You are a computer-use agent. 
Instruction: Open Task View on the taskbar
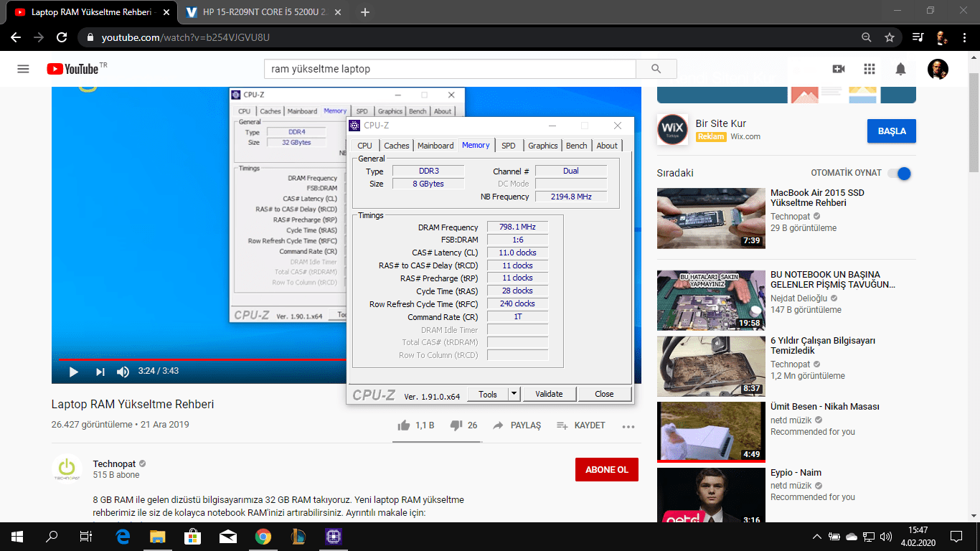(x=86, y=537)
